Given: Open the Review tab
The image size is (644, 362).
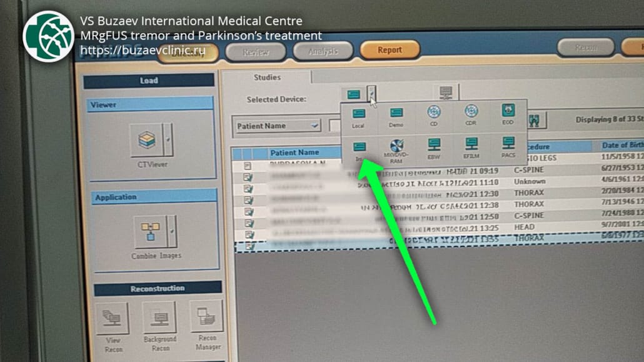Looking at the screenshot, I should pyautogui.click(x=256, y=53).
